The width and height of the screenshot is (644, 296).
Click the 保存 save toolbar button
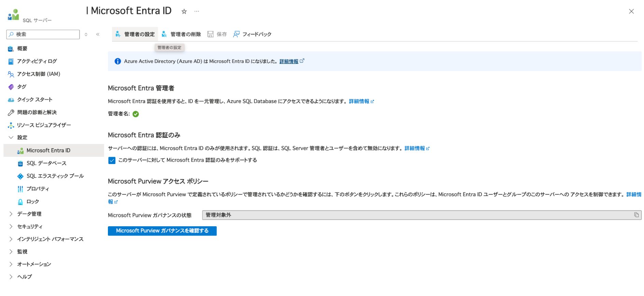217,34
